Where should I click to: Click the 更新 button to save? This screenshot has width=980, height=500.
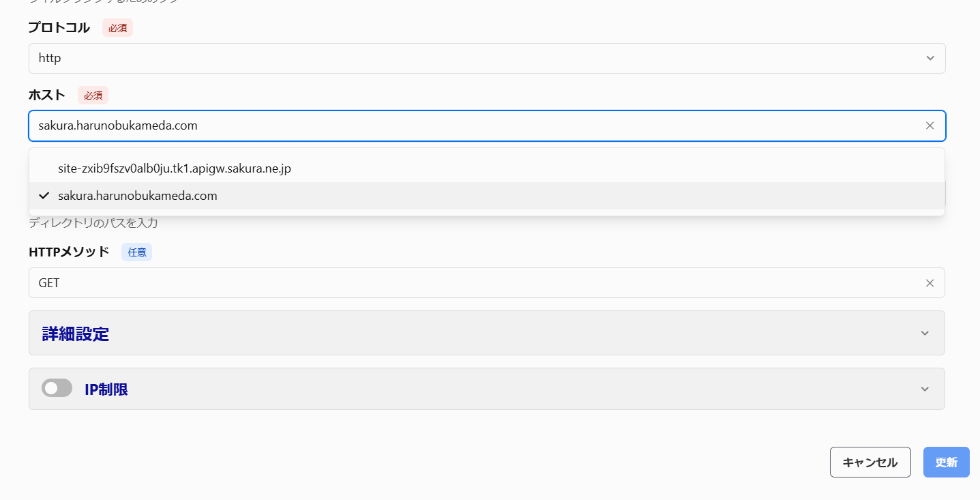946,462
